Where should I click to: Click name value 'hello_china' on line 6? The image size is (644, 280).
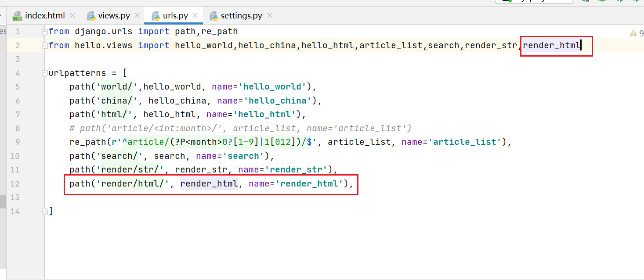coord(278,101)
